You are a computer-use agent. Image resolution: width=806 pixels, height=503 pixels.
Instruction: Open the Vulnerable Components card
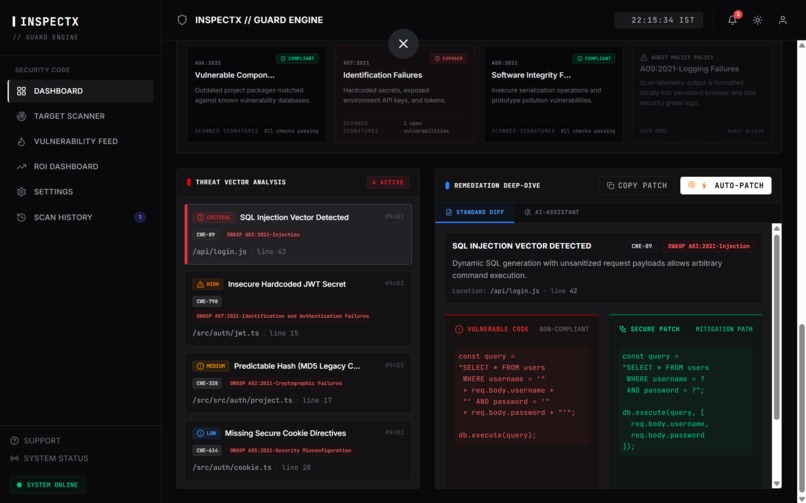coord(257,94)
